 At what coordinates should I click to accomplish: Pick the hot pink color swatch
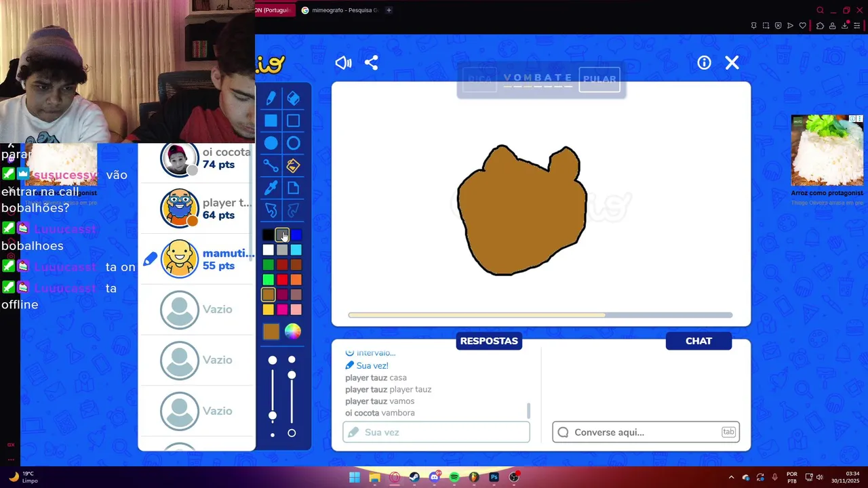282,310
